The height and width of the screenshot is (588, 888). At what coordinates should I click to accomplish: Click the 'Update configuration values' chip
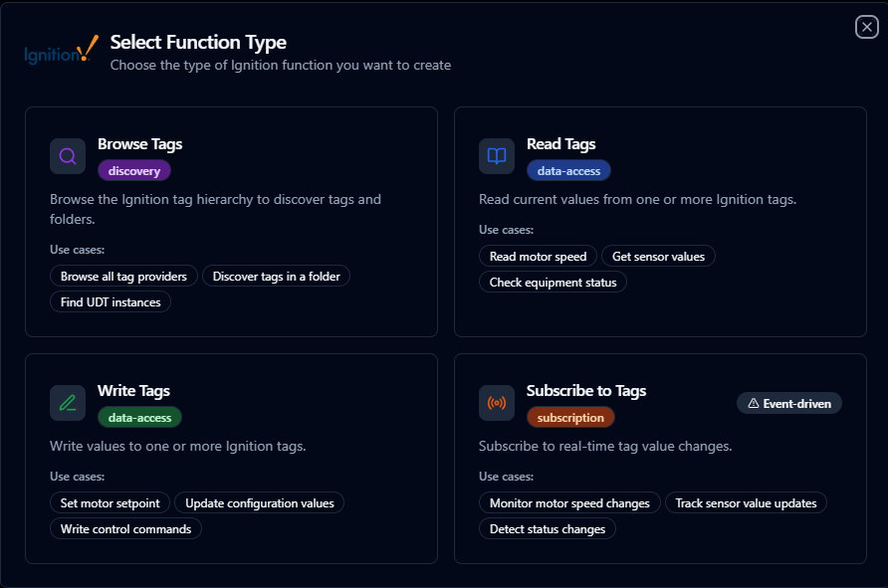[x=260, y=503]
